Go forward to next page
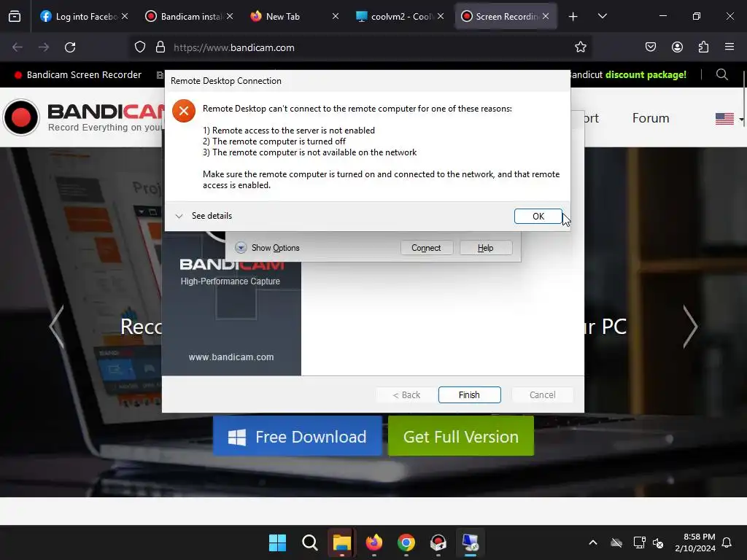This screenshot has width=747, height=560. tap(44, 47)
